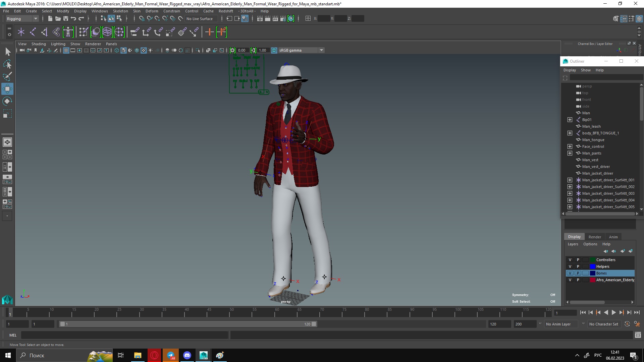Open the sRGB gamma view transform dropdown
Viewport: 644px width, 362px height.
click(301, 50)
